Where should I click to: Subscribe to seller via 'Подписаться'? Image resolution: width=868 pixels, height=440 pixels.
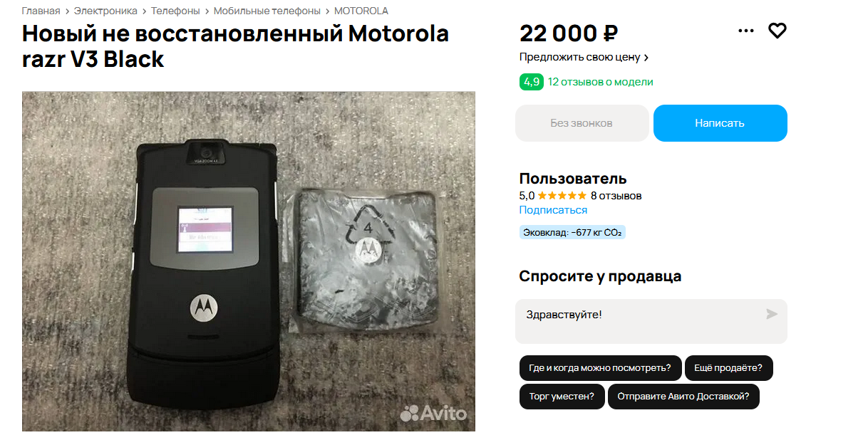point(553,210)
